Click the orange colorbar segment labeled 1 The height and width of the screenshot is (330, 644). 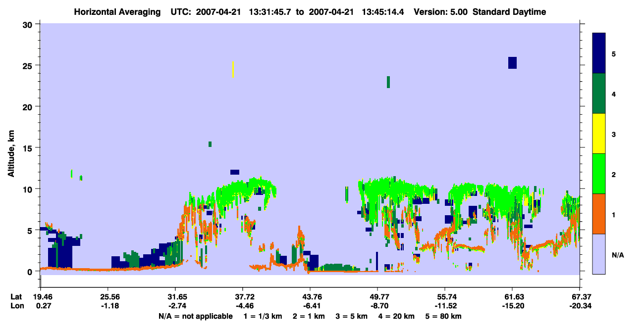coord(599,214)
